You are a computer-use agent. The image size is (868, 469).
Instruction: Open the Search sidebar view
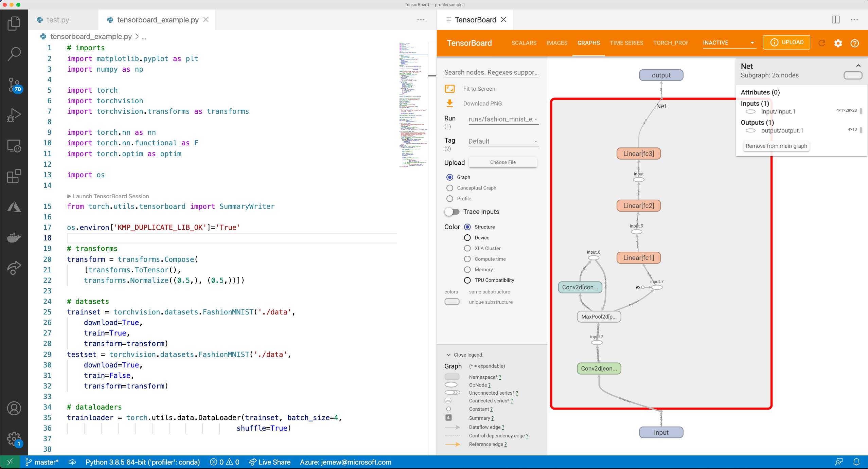pos(14,53)
